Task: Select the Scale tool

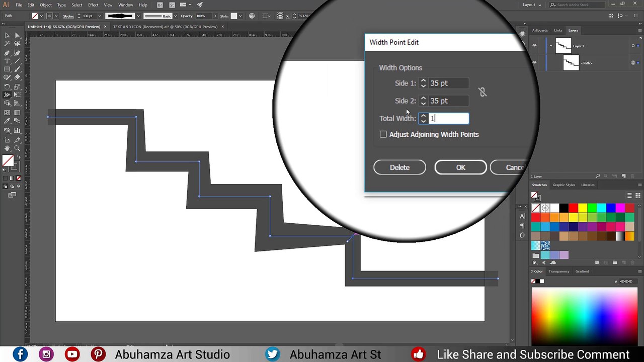Action: (17, 86)
